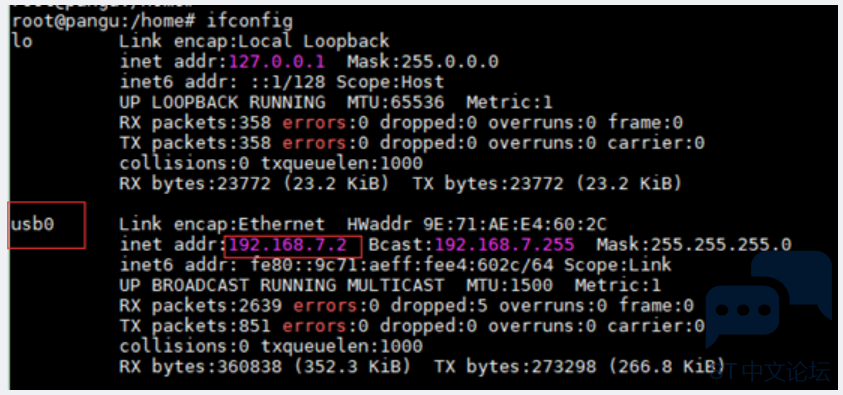Select the usb0 interface name
This screenshot has height=395, width=843.
tap(32, 224)
